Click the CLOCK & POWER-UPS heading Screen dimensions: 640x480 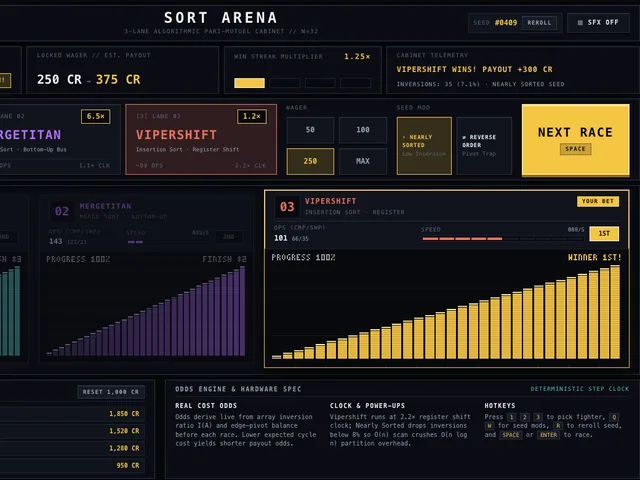(367, 406)
